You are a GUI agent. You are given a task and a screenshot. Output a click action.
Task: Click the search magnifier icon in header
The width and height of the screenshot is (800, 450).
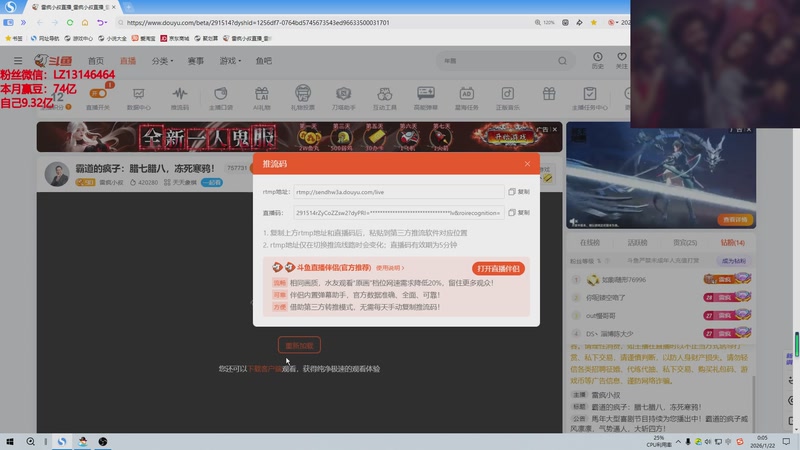click(x=562, y=61)
